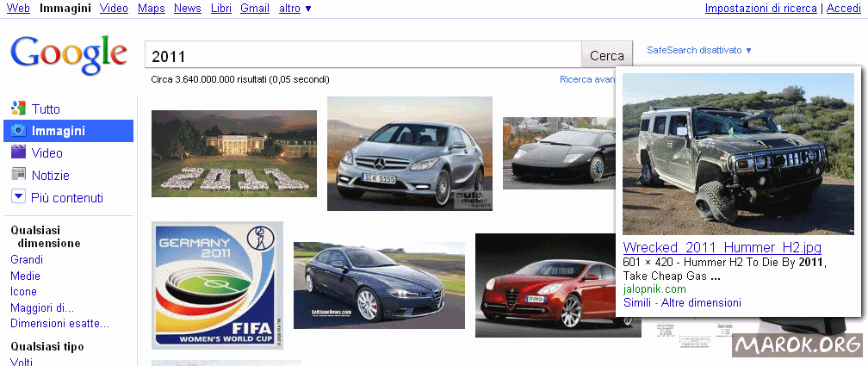Open the illuminated 2011 lawn formation thumbnail
This screenshot has height=366, width=868.
tap(234, 153)
